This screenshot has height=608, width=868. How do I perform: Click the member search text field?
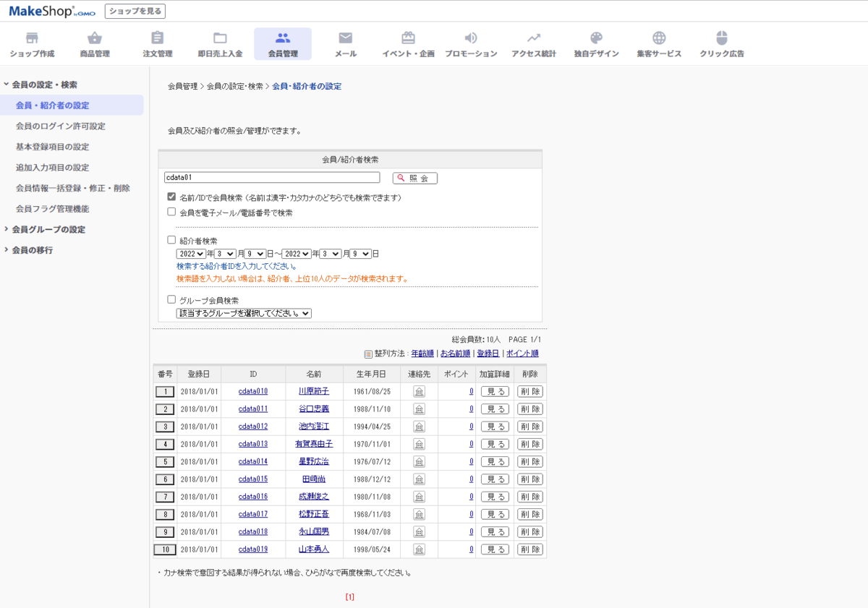tap(272, 177)
